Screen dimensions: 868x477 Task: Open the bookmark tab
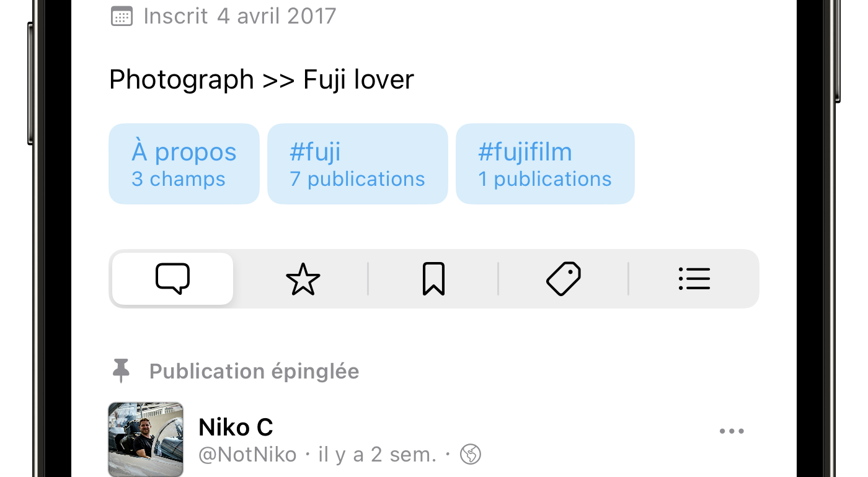click(433, 279)
